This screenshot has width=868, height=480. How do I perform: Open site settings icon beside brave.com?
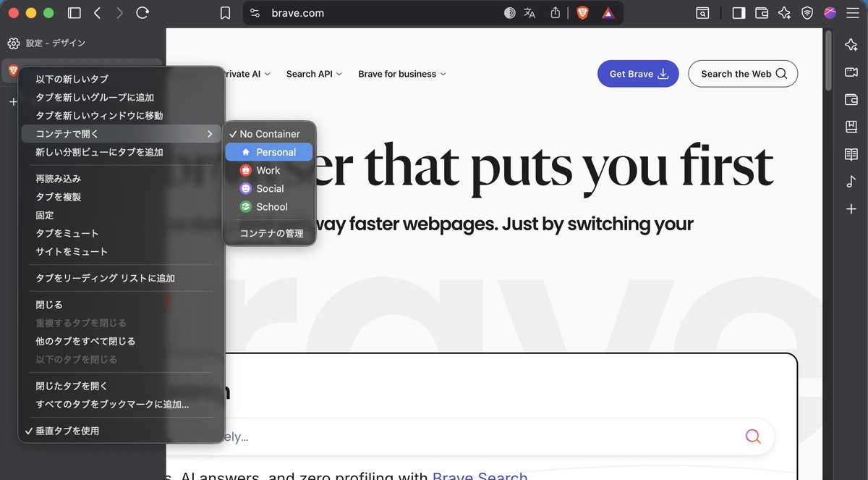coord(255,13)
